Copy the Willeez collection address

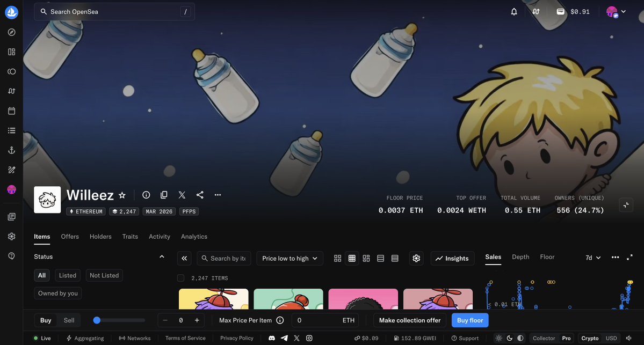164,195
